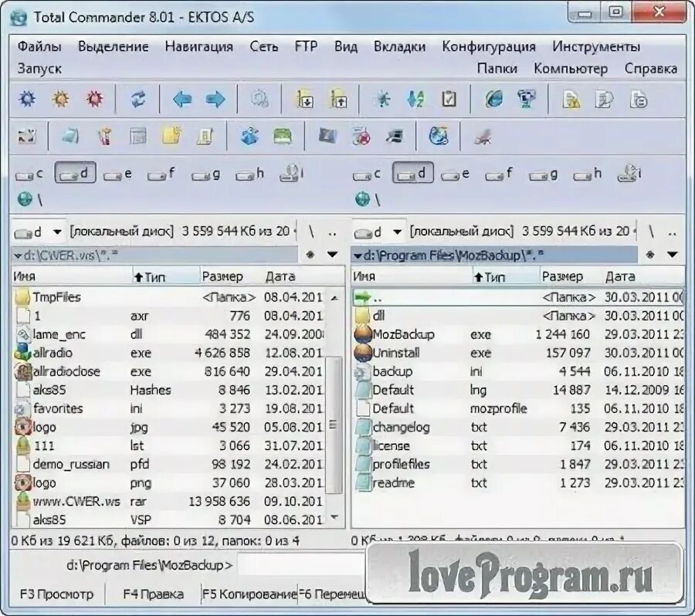Go back with the blue left arrow
Viewport: 695px width, 616px height.
(182, 99)
